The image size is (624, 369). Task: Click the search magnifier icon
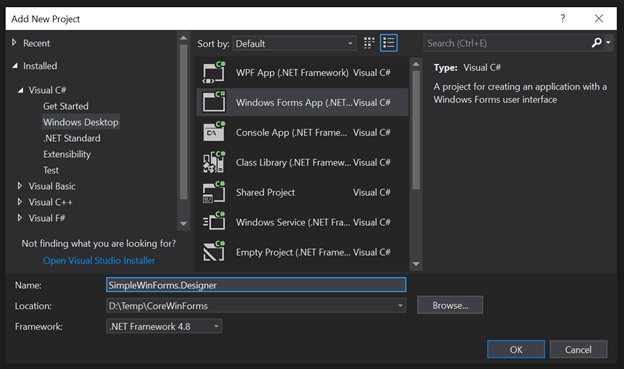click(596, 43)
